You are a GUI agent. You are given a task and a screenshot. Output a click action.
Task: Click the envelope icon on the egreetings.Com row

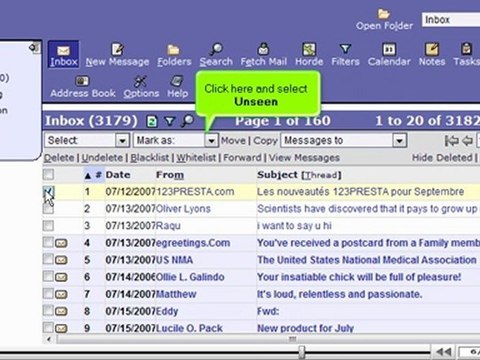[61, 243]
